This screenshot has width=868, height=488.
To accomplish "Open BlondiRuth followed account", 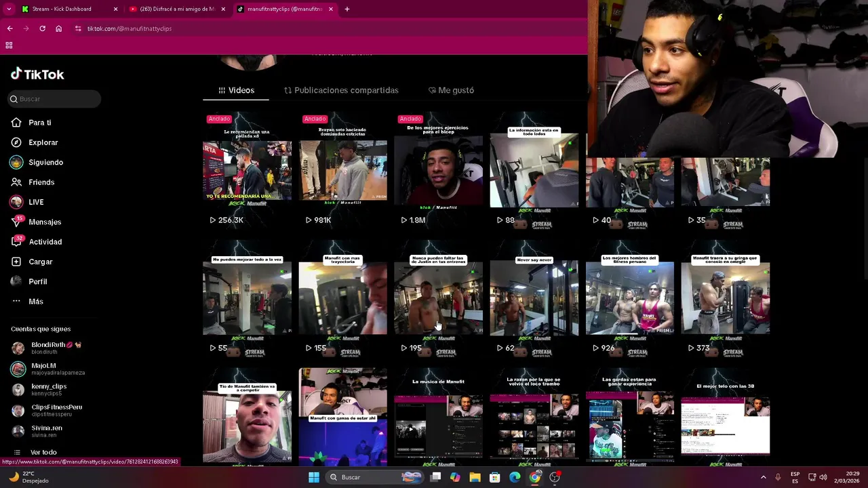I will coord(47,348).
